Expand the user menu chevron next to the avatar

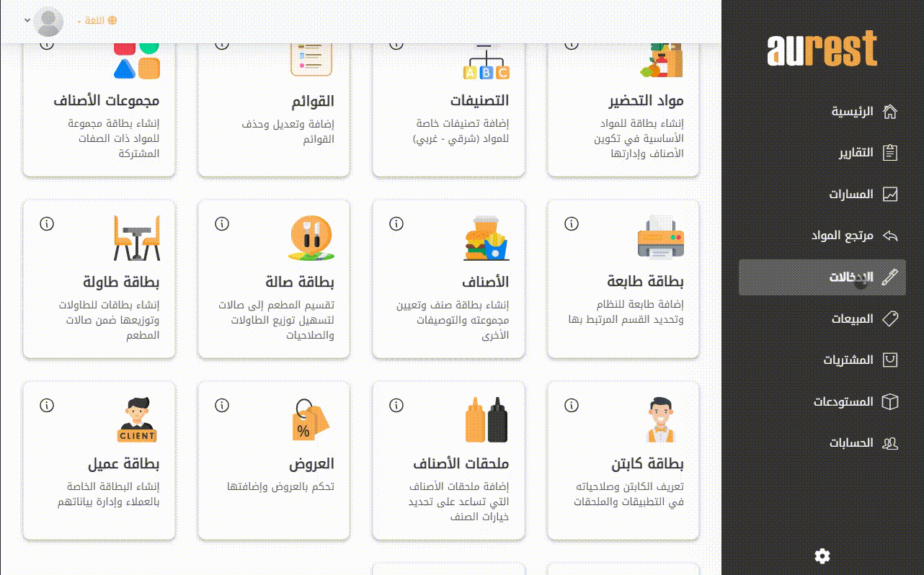(27, 20)
